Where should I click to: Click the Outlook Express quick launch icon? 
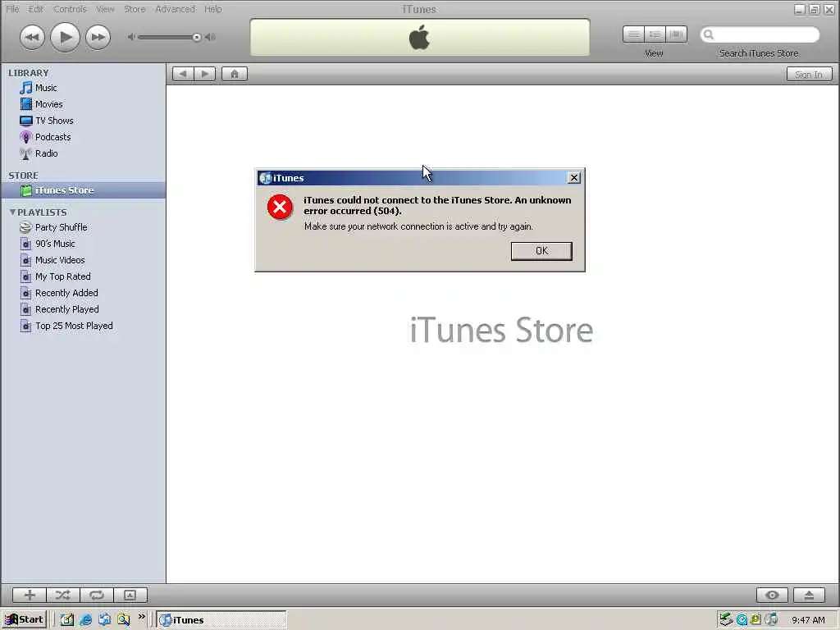tap(104, 620)
